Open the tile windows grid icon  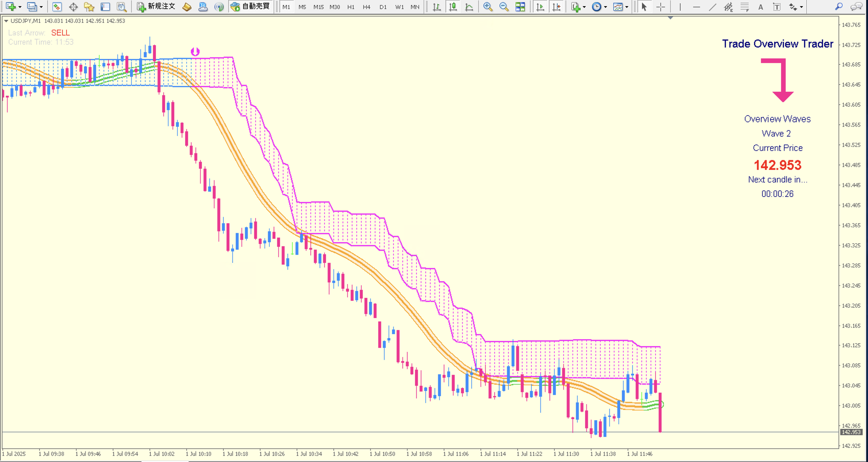pyautogui.click(x=520, y=7)
